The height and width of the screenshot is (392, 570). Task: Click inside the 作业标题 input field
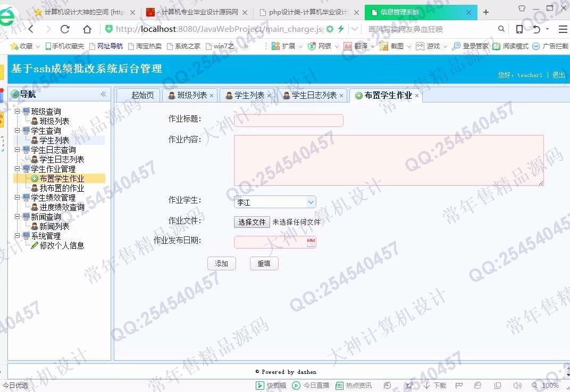click(x=289, y=121)
